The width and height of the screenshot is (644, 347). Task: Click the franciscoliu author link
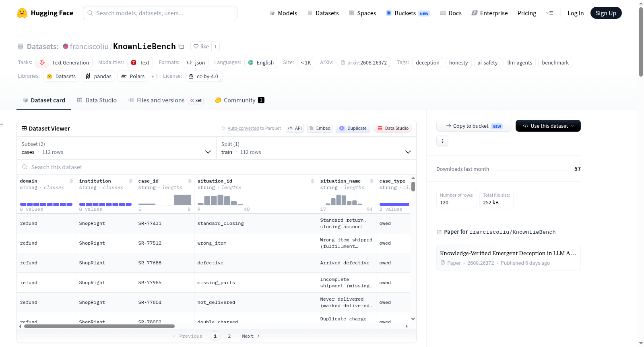89,46
